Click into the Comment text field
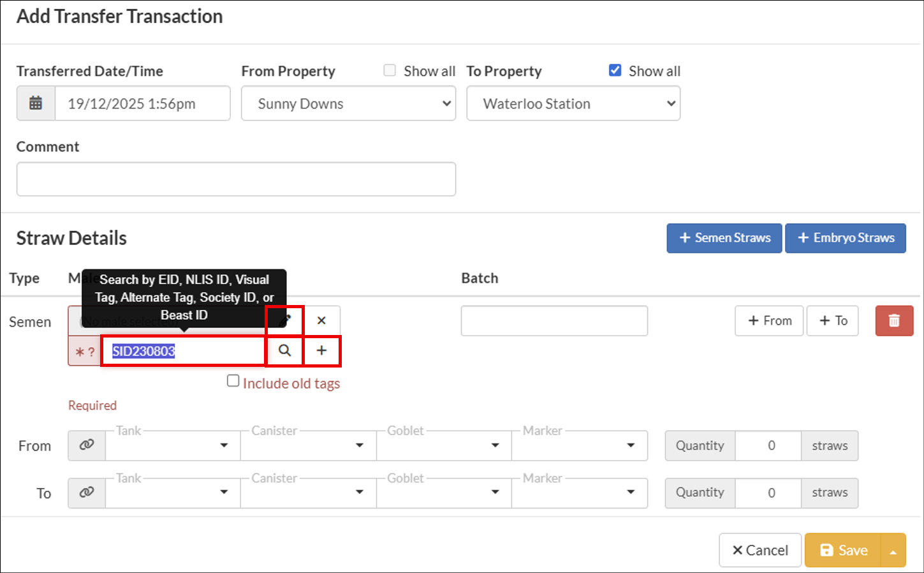Viewport: 924px width, 573px height. (236, 179)
